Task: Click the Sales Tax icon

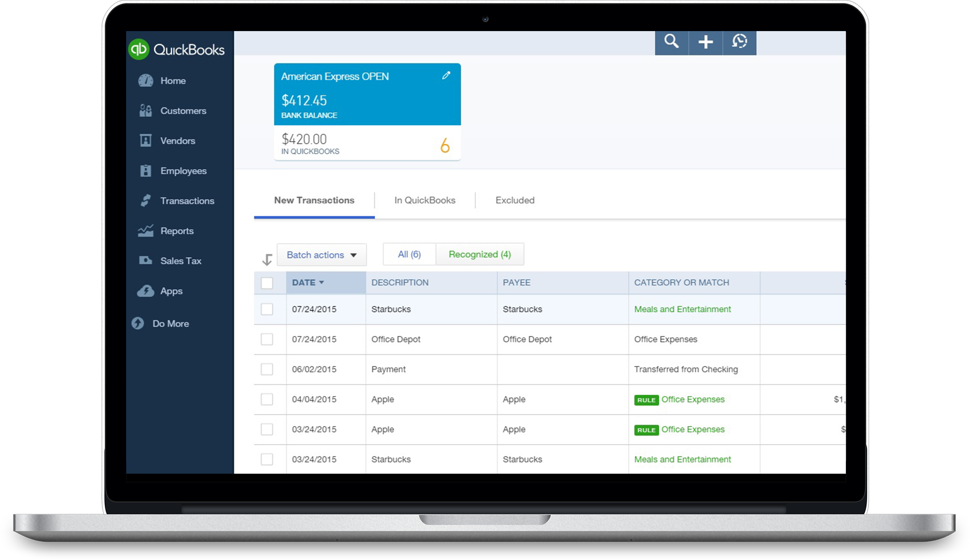Action: tap(145, 261)
